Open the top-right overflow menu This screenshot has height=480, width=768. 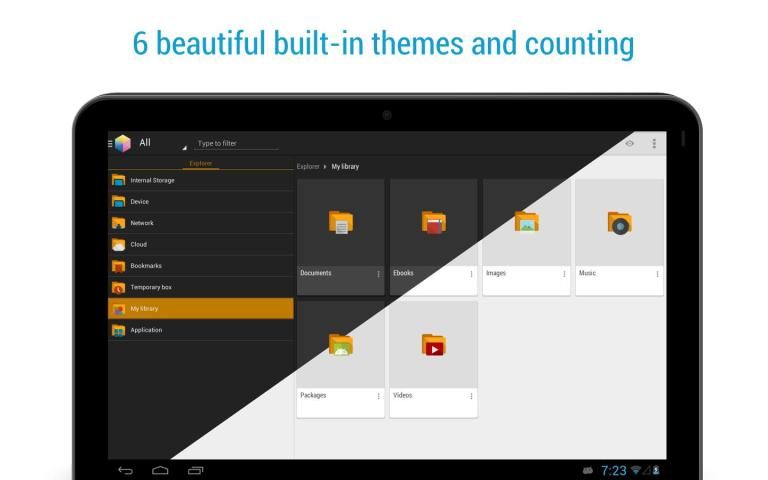coord(654,143)
